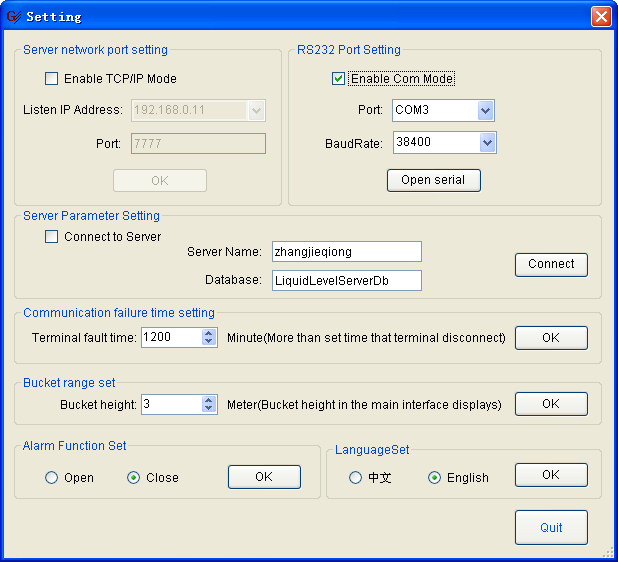
Task: Select the Open alarm radio button
Action: 52,478
